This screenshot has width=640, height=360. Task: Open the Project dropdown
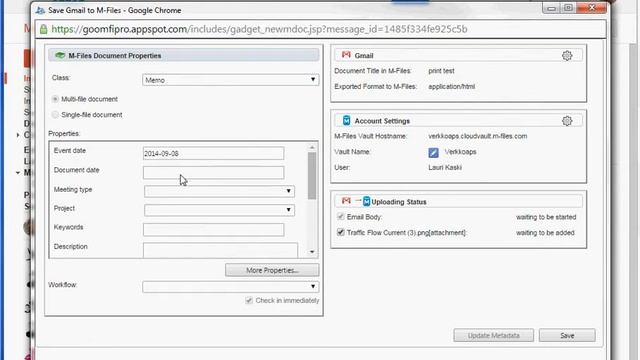click(x=220, y=210)
